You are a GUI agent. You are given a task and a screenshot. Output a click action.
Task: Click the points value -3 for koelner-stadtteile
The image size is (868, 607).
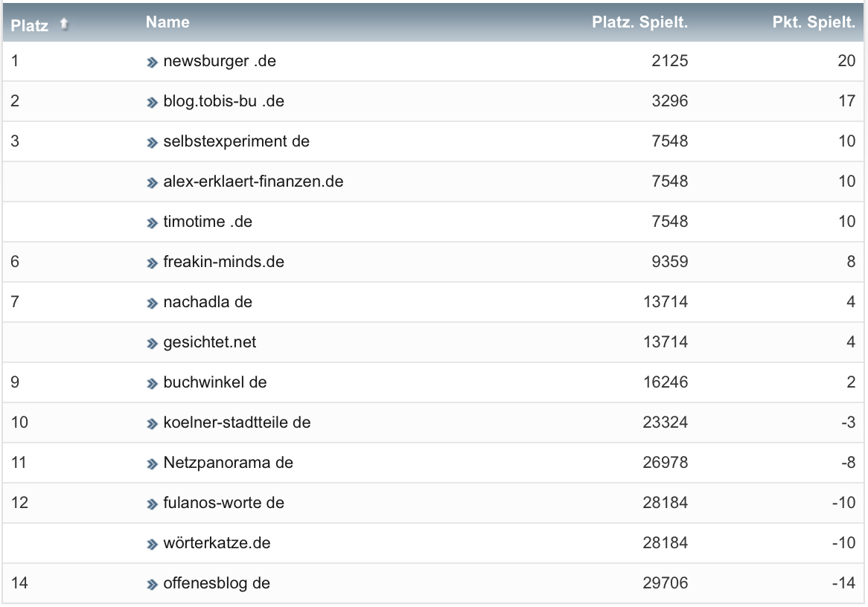click(849, 423)
